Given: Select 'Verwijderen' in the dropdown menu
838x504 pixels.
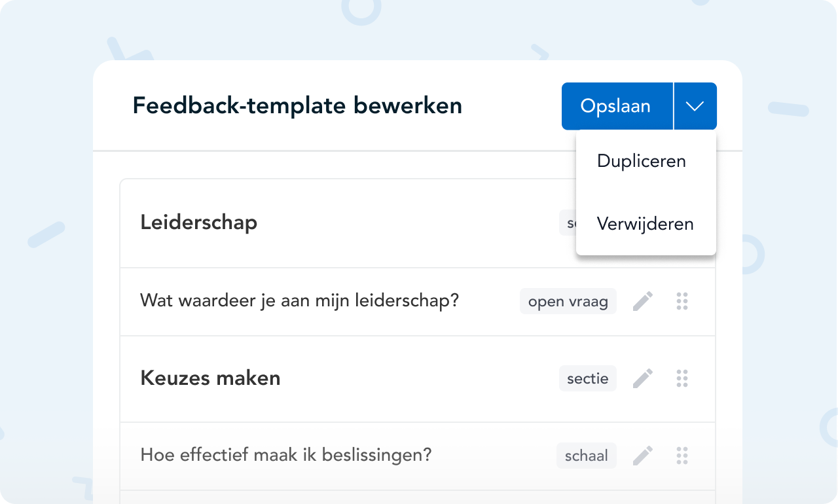Looking at the screenshot, I should pyautogui.click(x=645, y=224).
